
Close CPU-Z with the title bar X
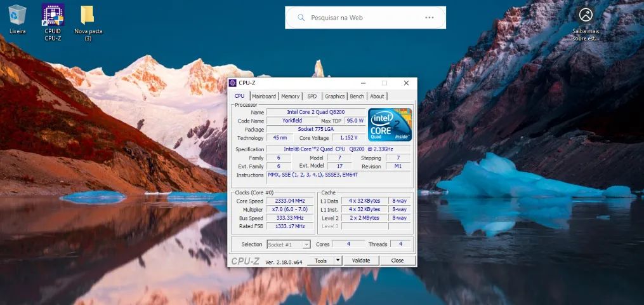[406, 83]
